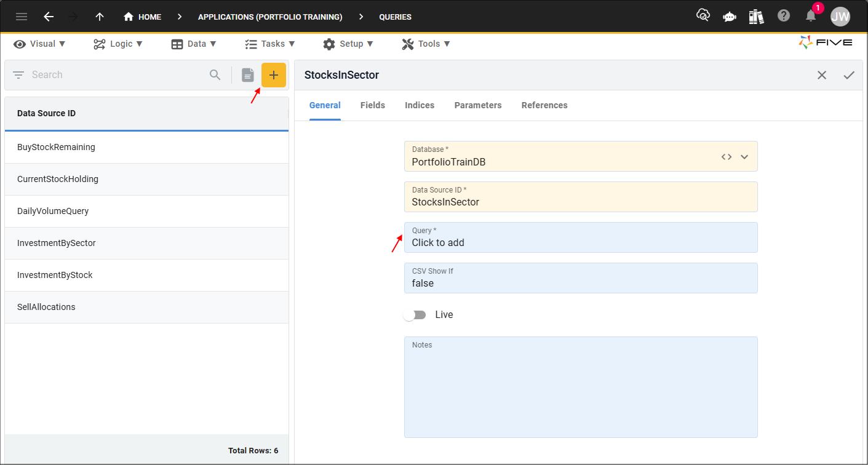Click the QUERIES breadcrumb
This screenshot has width=868, height=465.
395,17
